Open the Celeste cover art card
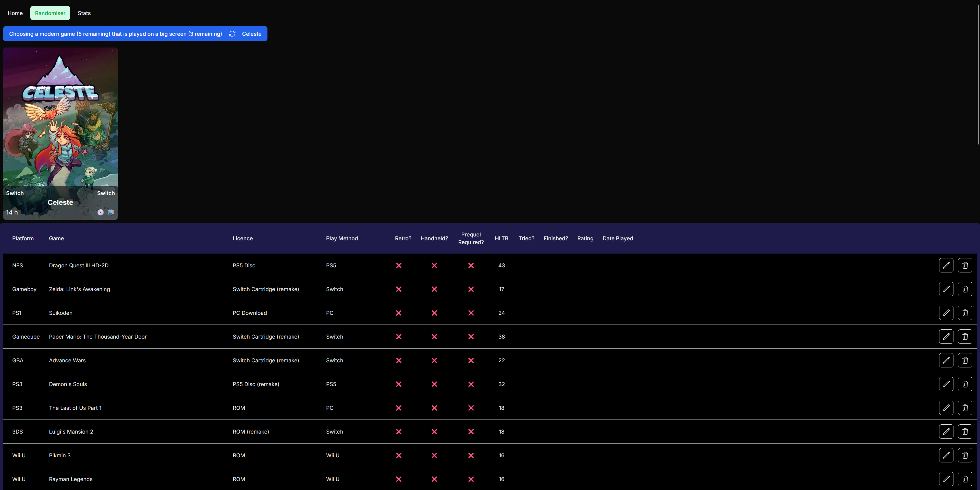This screenshot has height=490, width=980. tap(60, 134)
